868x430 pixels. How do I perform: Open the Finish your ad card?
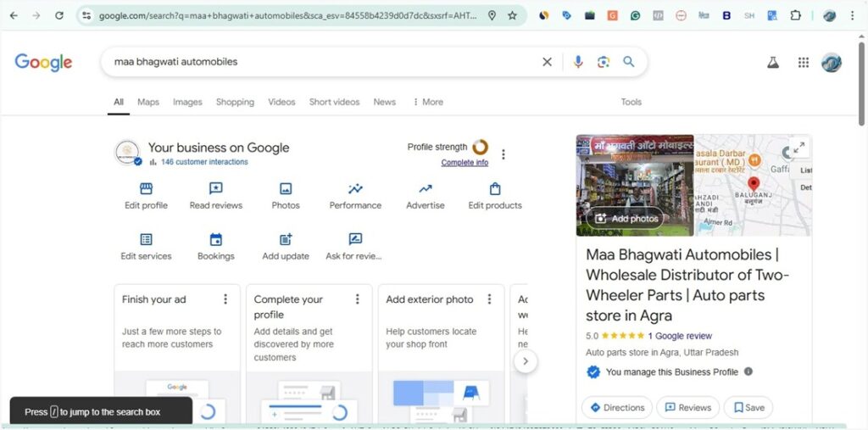click(177, 355)
